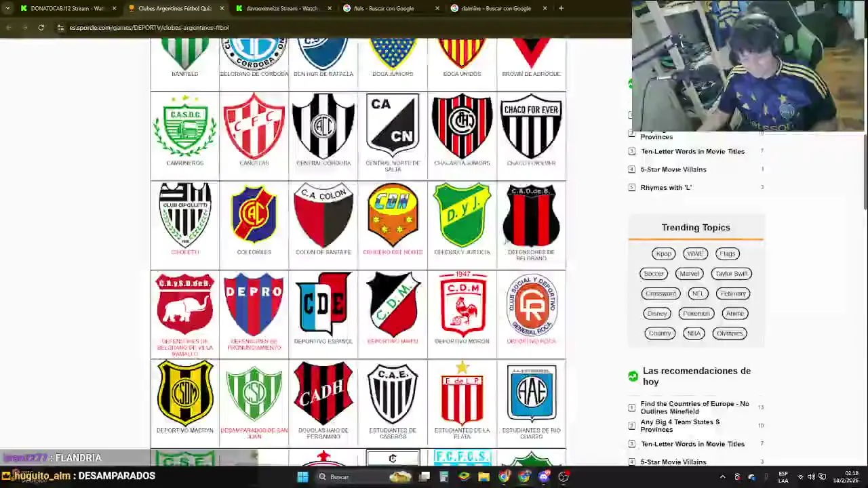
Task: Click the Kpop trending topic
Action: 663,253
